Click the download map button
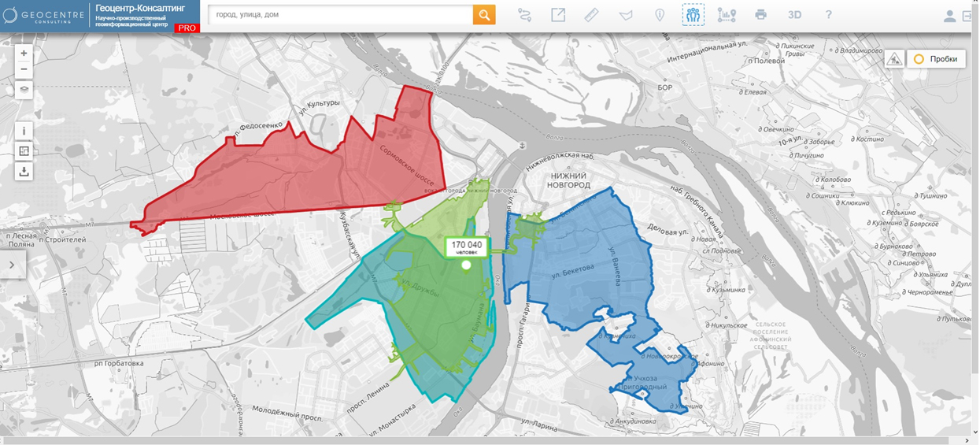Viewport: 980px width, 445px height. pos(24,171)
